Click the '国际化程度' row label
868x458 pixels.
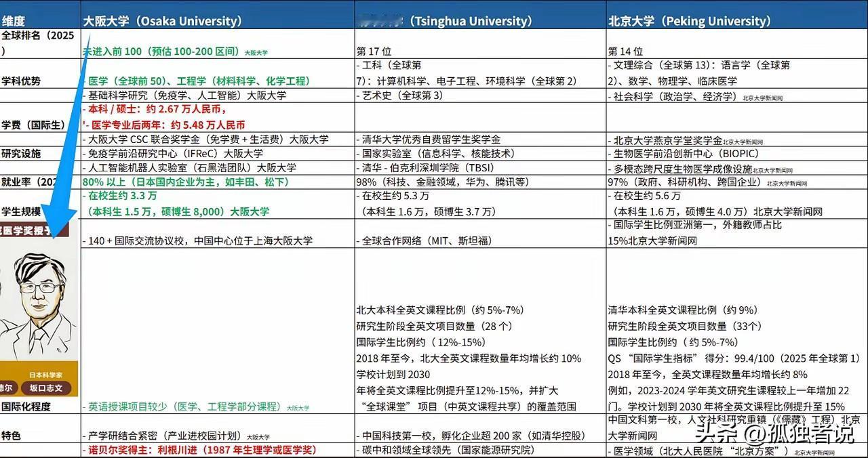(26, 407)
